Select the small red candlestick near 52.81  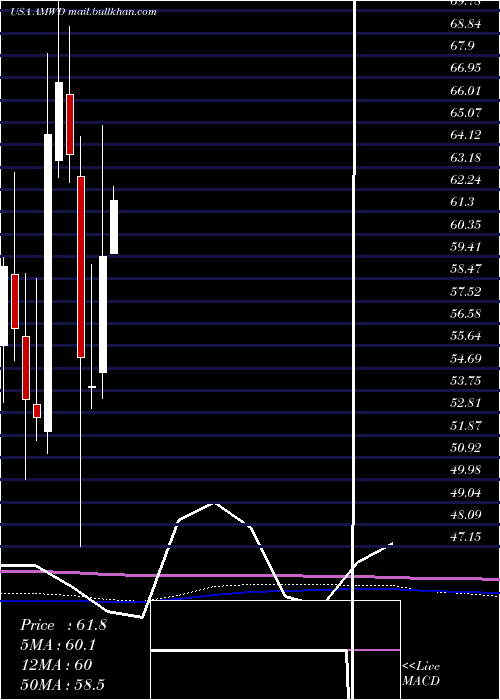[x=37, y=411]
